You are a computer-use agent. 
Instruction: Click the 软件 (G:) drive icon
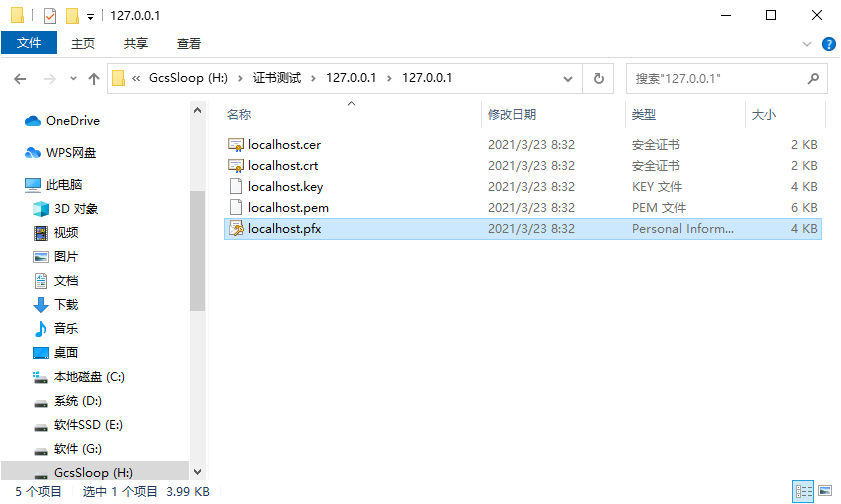tap(41, 451)
